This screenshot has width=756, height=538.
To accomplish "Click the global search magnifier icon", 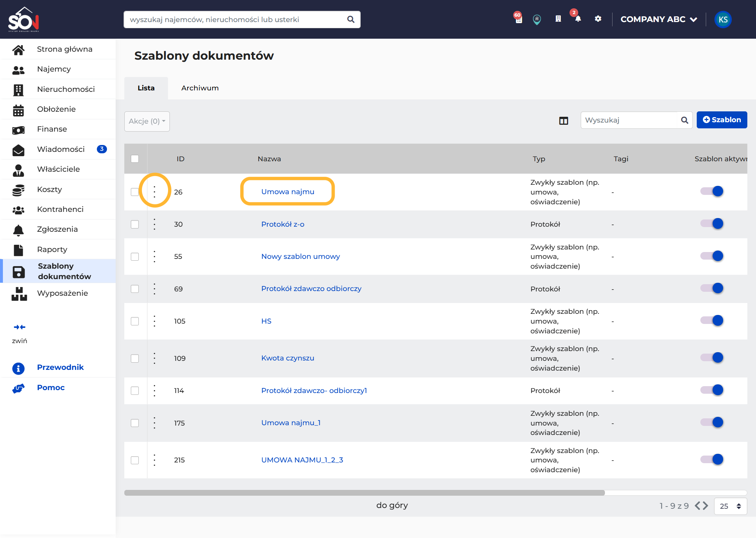I will [x=351, y=20].
